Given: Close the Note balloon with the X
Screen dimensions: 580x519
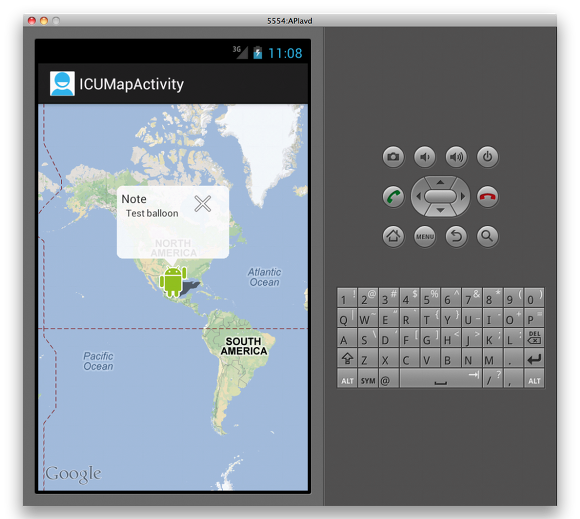Looking at the screenshot, I should [x=203, y=203].
